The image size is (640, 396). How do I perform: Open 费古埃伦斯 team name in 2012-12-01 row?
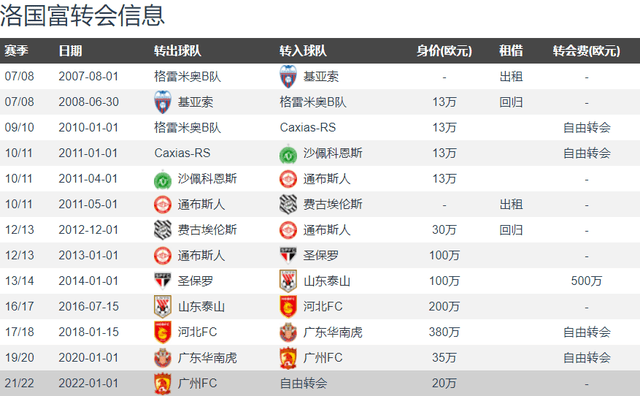(x=207, y=230)
